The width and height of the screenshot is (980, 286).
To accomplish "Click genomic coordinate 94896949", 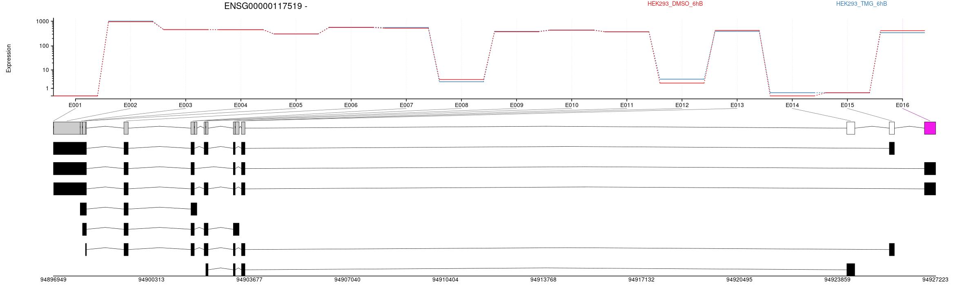I will pyautogui.click(x=53, y=280).
